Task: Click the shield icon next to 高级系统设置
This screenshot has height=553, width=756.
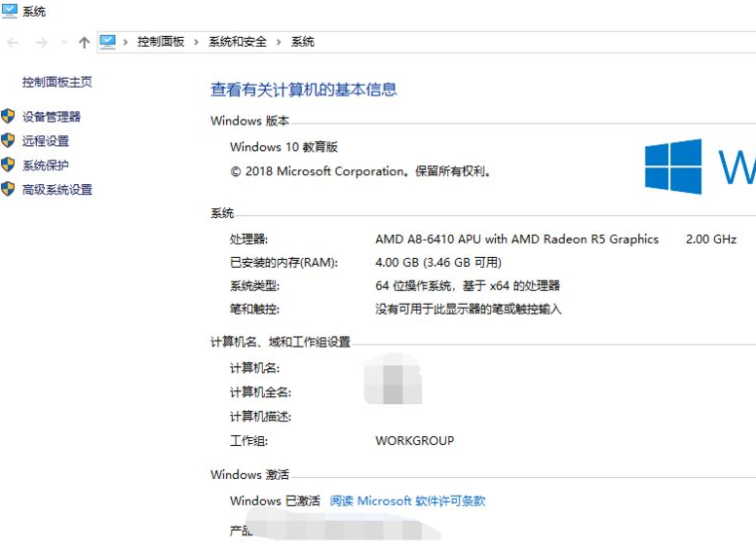Action: tap(9, 190)
